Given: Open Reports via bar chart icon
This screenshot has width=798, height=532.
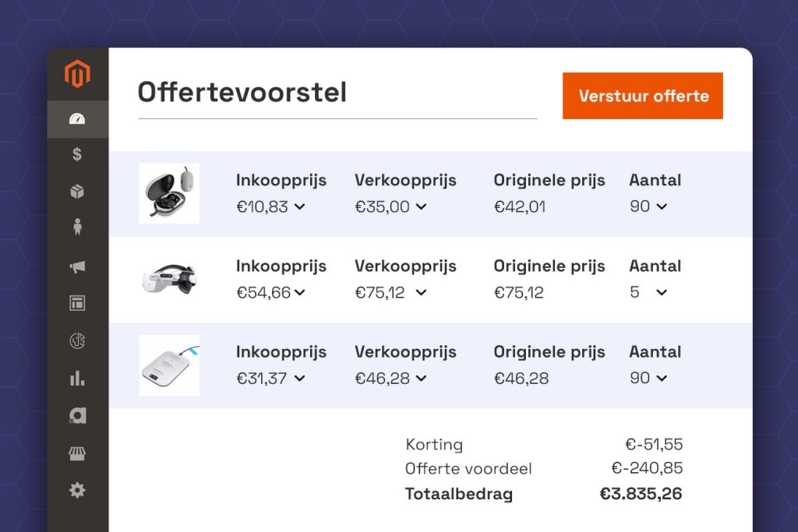Looking at the screenshot, I should point(77,379).
